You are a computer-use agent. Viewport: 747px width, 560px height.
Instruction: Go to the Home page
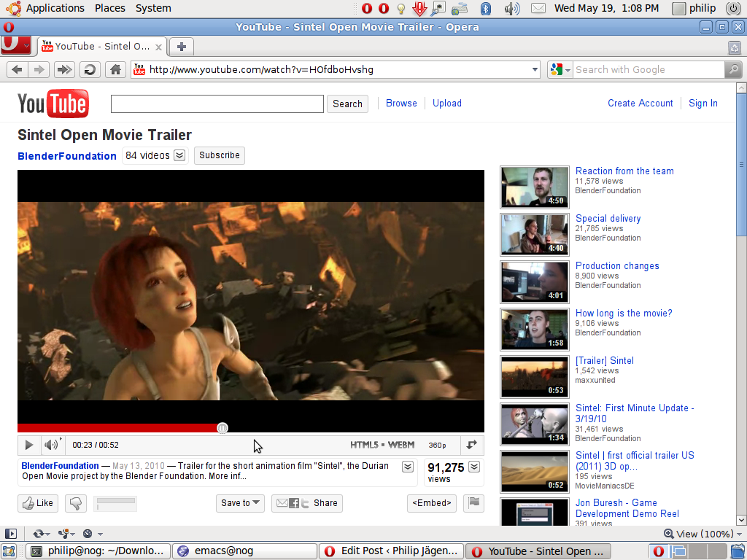[x=115, y=70]
